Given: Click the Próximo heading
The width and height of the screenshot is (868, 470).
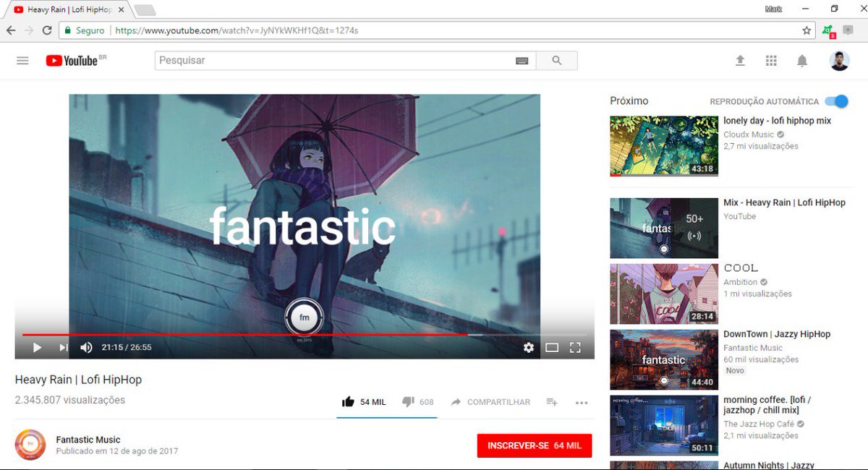Looking at the screenshot, I should (x=629, y=101).
